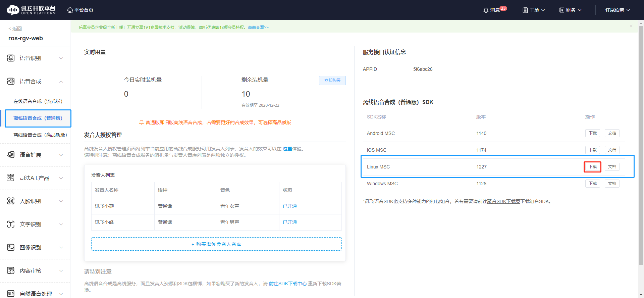
Task: Click the ros-rgv-web app name
Action: point(25,38)
